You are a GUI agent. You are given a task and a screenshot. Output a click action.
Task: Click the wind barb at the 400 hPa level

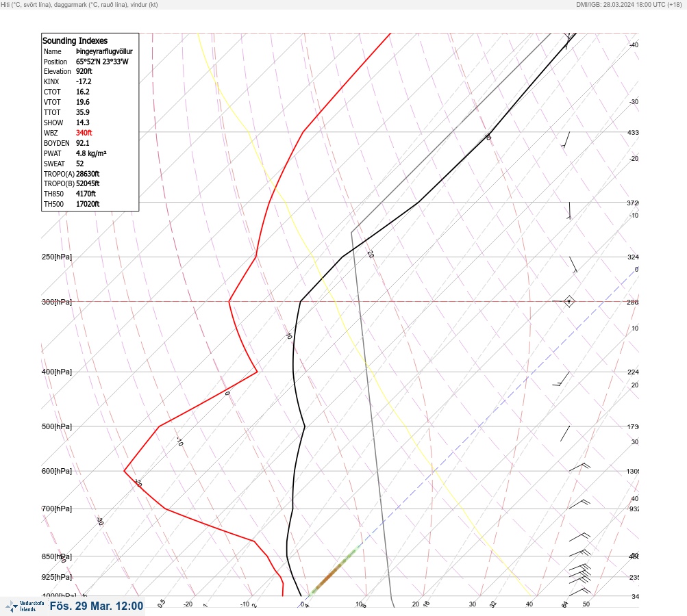[x=561, y=378]
